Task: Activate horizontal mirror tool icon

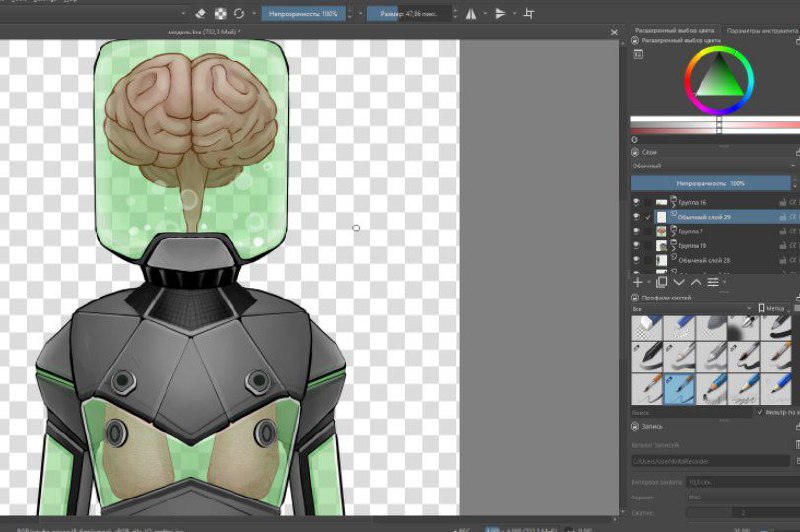Action: [471, 14]
